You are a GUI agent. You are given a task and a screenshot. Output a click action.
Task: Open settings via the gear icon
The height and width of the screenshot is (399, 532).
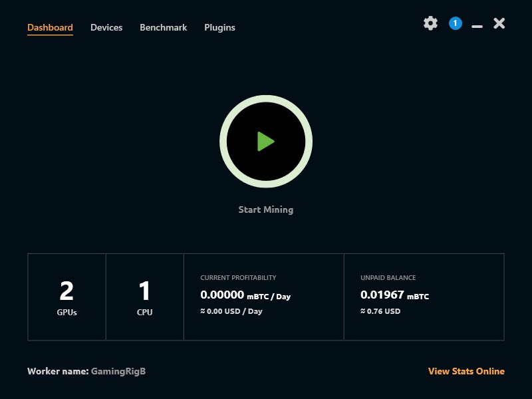[x=430, y=23]
